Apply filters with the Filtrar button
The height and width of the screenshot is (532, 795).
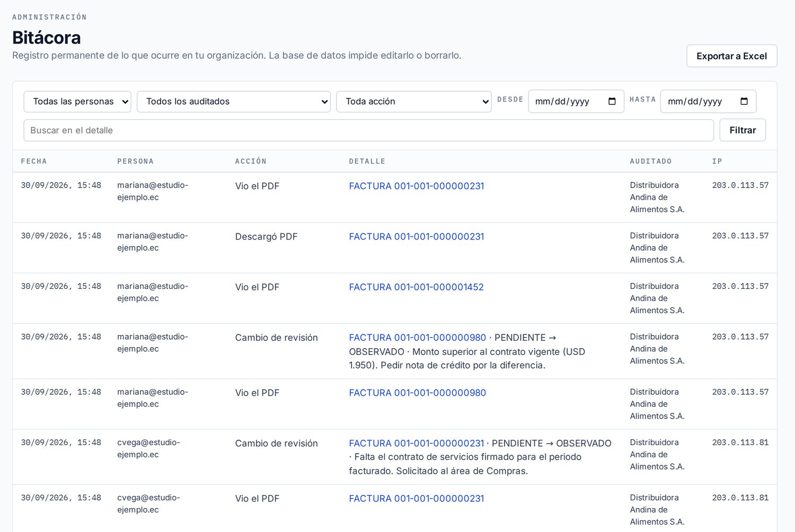coord(743,130)
